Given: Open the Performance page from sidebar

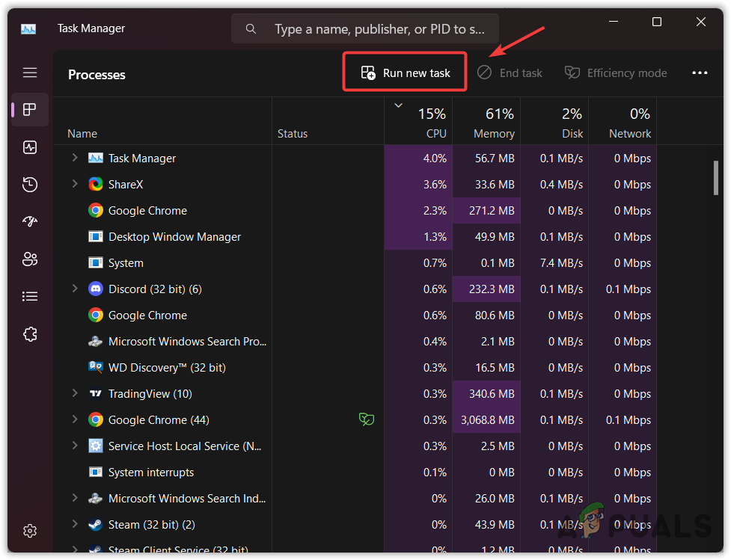Looking at the screenshot, I should click(30, 147).
